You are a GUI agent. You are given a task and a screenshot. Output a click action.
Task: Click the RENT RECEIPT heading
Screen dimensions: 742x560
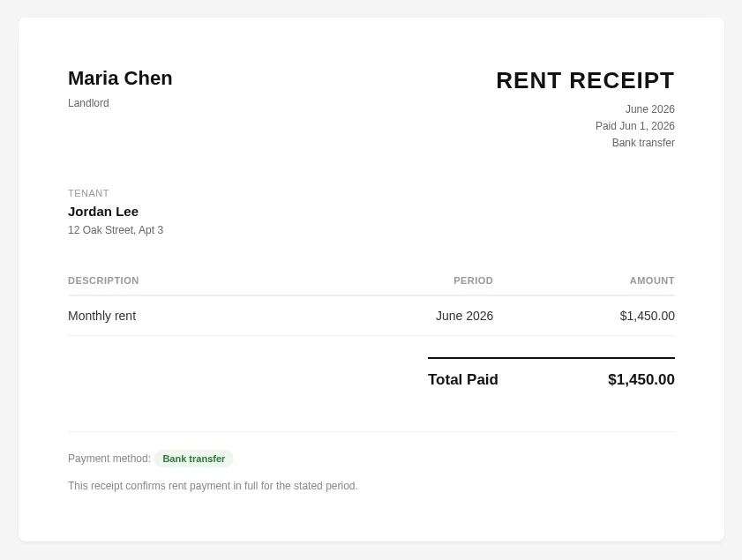pyautogui.click(x=585, y=80)
